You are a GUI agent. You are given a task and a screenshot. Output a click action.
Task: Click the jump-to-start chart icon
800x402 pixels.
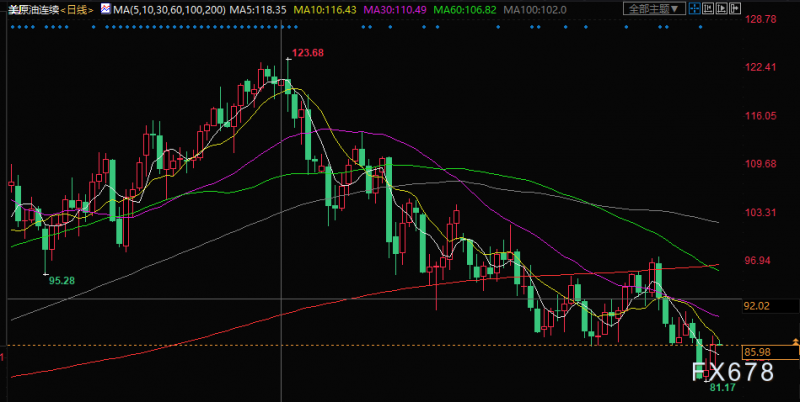(x=708, y=8)
